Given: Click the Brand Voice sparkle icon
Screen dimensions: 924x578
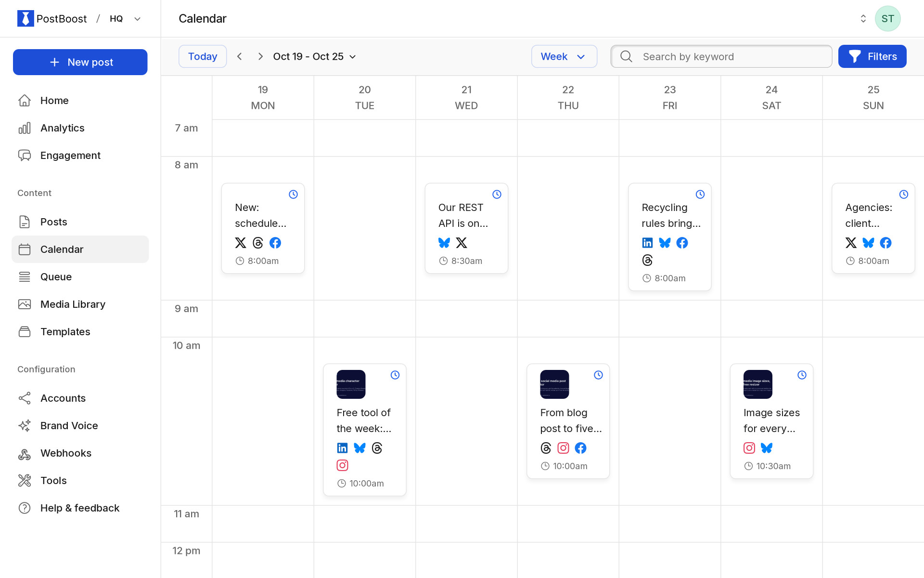Looking at the screenshot, I should point(25,425).
